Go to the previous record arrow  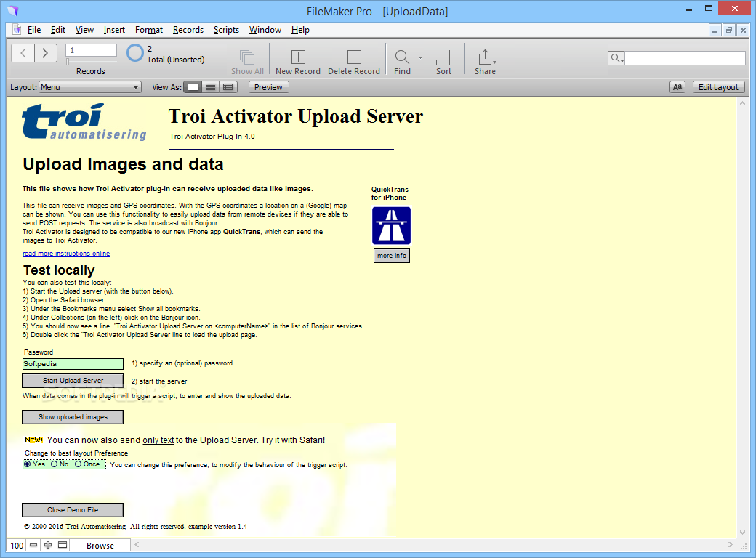(x=23, y=53)
